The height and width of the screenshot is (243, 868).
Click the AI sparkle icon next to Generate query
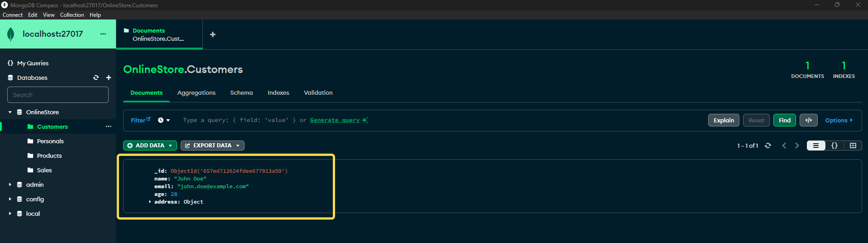click(365, 120)
